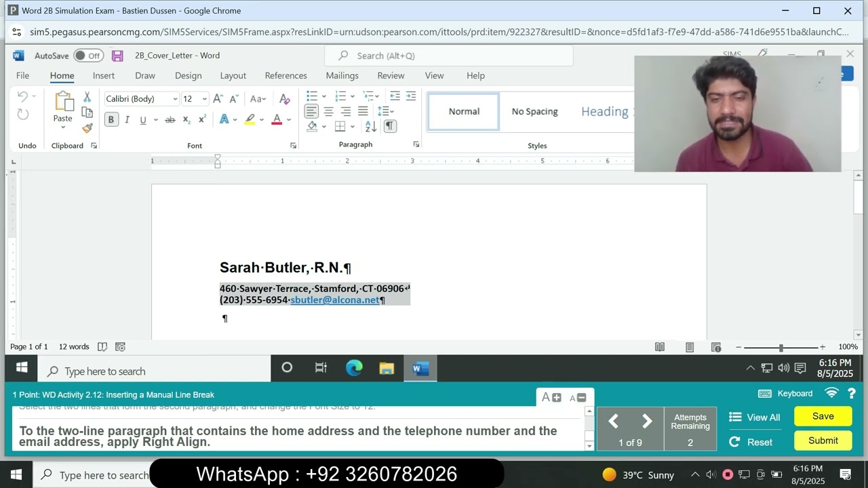Toggle Underline formatting
Screen dimensions: 868x488
[x=142, y=120]
